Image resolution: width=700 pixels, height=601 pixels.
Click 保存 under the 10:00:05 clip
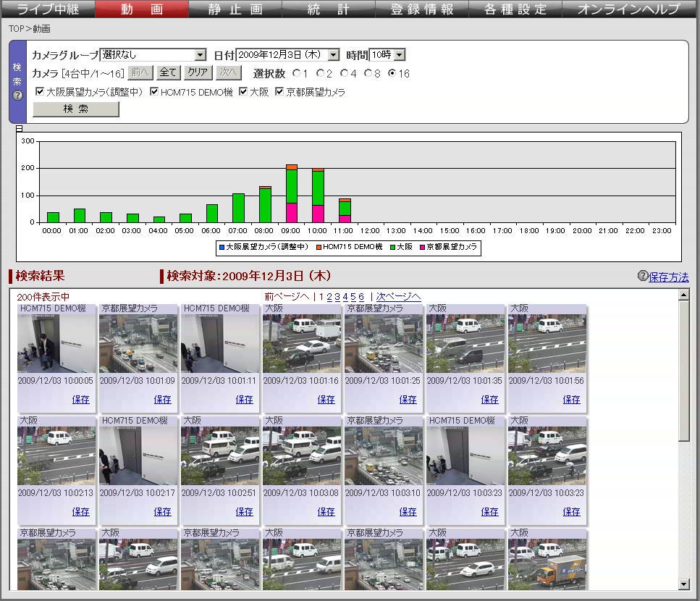pyautogui.click(x=81, y=400)
